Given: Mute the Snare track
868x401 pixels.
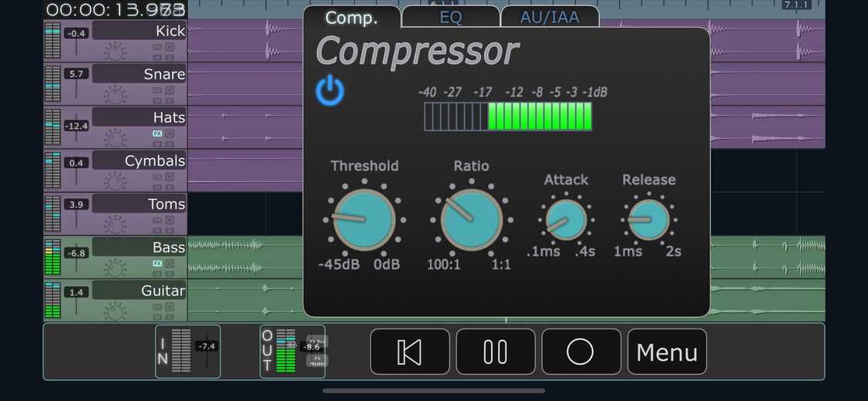Looking at the screenshot, I should (x=157, y=100).
